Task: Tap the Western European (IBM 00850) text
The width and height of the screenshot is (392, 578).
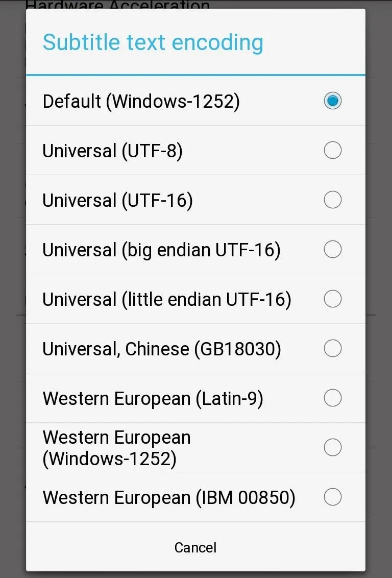Action: point(169,498)
